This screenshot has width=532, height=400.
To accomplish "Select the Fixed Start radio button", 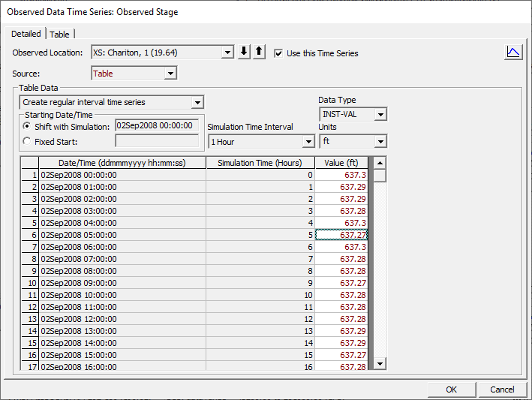I will pos(27,141).
